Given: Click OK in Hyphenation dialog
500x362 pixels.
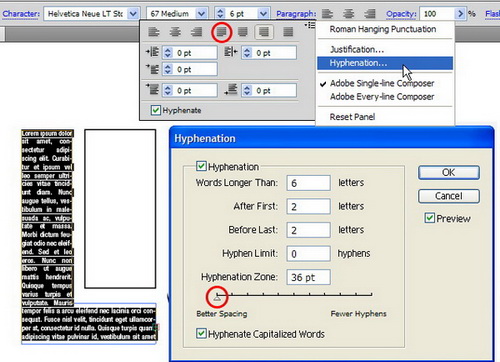Looking at the screenshot, I should tap(449, 172).
